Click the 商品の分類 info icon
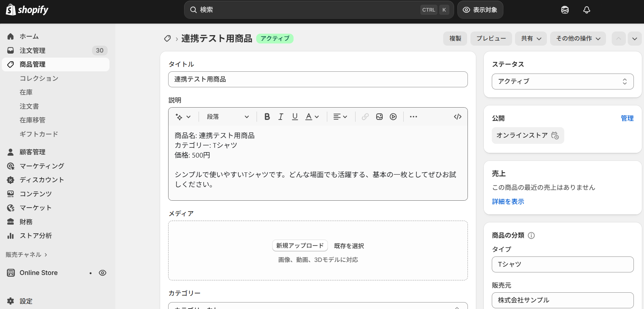644x309 pixels. tap(531, 235)
